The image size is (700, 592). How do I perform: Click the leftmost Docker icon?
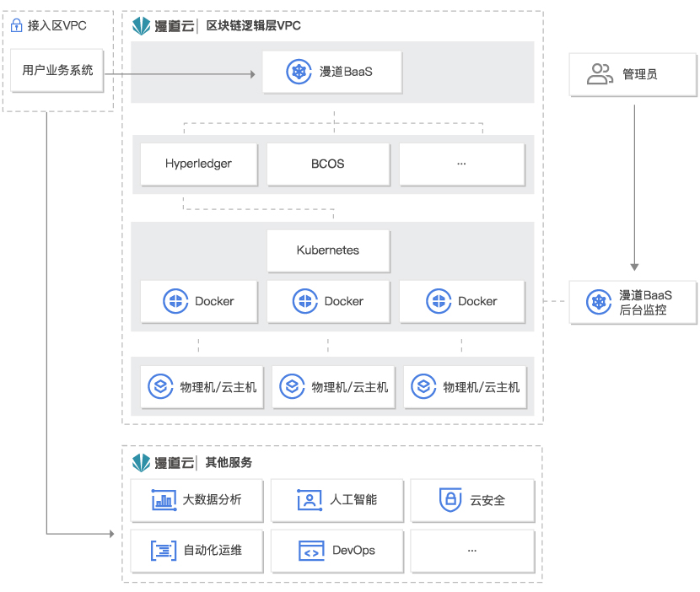[x=175, y=301]
